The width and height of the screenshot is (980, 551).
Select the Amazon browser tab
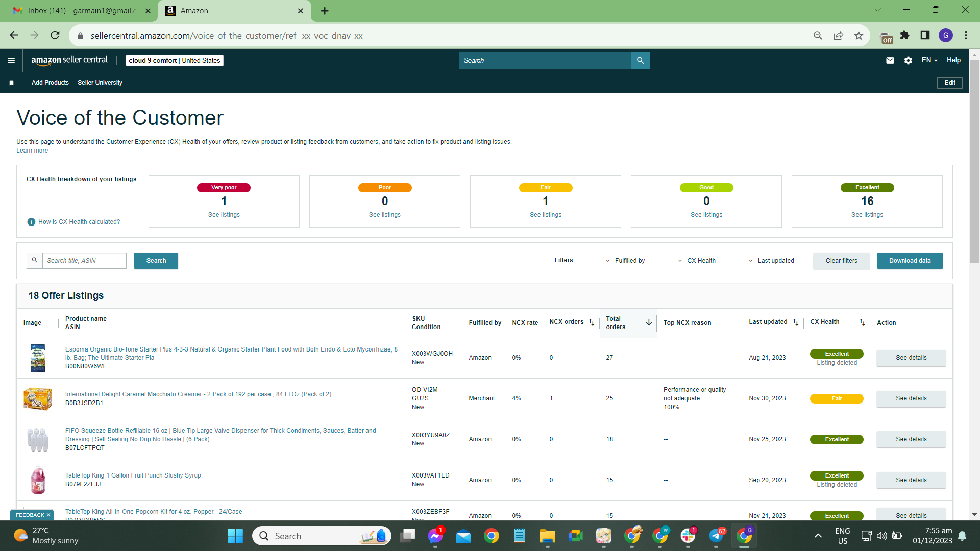[x=234, y=11]
